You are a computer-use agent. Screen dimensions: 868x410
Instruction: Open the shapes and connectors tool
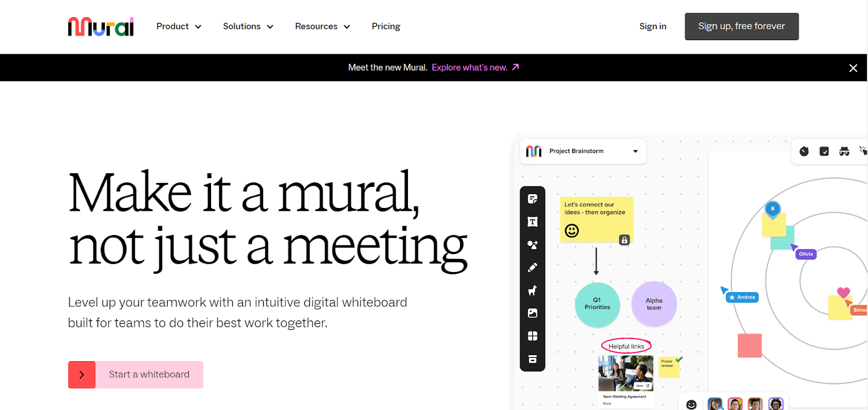[x=533, y=245]
